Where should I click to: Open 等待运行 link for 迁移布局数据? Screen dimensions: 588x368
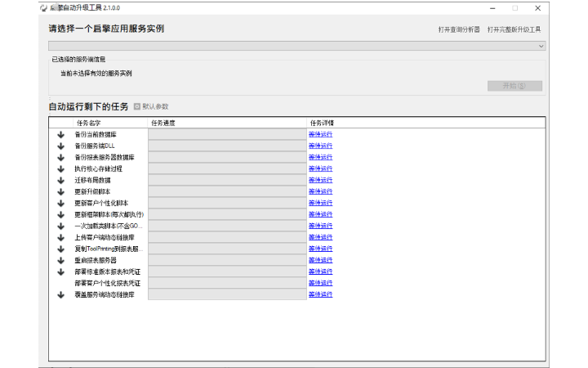[x=321, y=180]
